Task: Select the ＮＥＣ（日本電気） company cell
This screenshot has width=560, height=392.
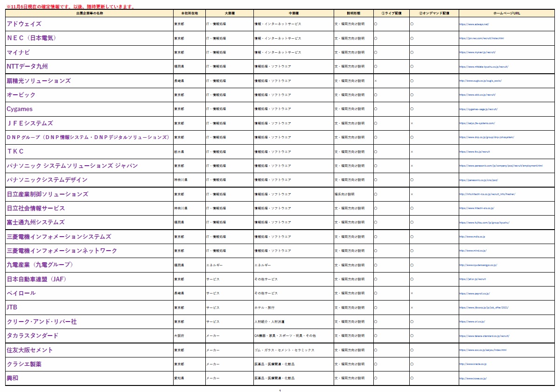Action: click(90, 38)
